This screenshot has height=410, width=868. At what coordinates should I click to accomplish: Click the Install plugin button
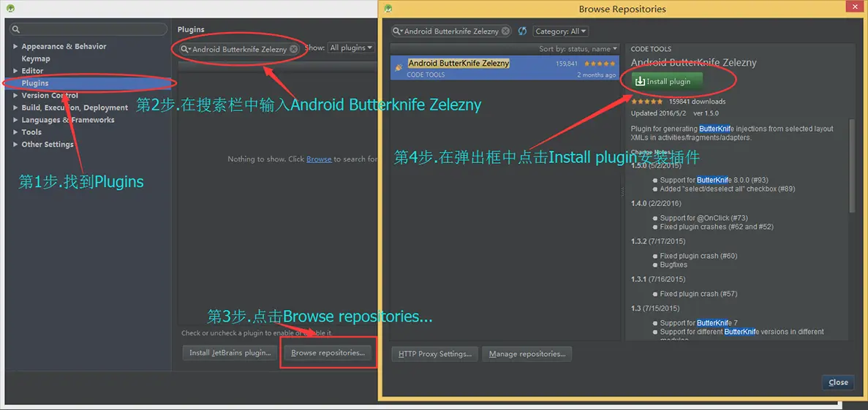click(x=668, y=81)
